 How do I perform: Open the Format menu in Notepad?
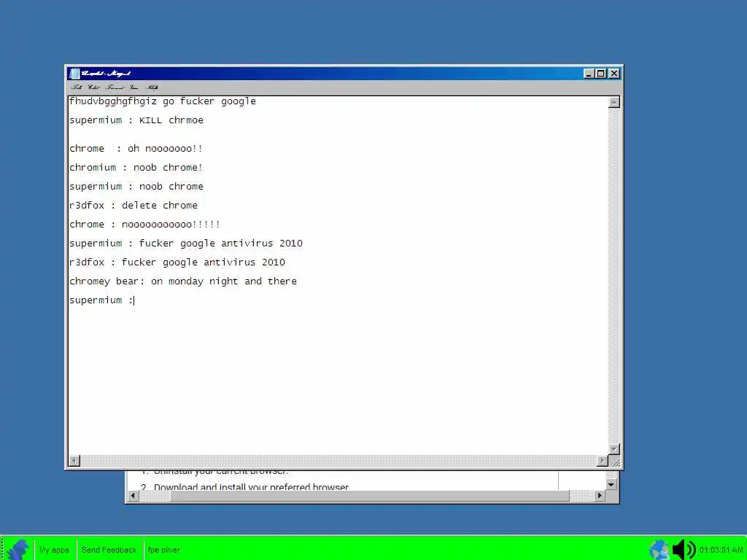pyautogui.click(x=115, y=87)
